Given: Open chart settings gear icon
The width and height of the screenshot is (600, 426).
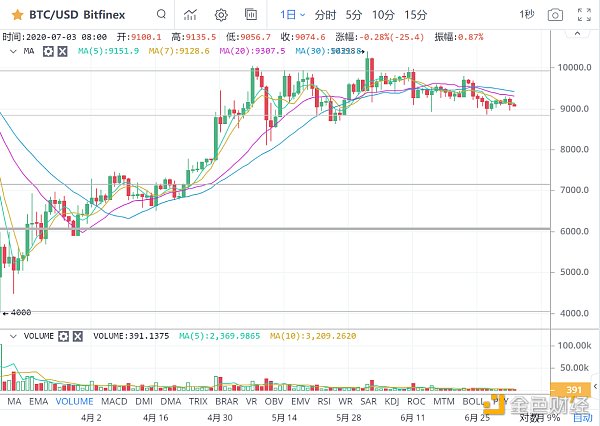Looking at the screenshot, I should click(x=221, y=15).
